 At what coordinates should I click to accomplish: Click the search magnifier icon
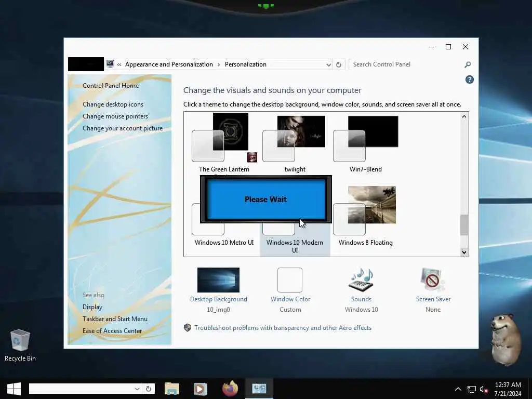(x=468, y=64)
